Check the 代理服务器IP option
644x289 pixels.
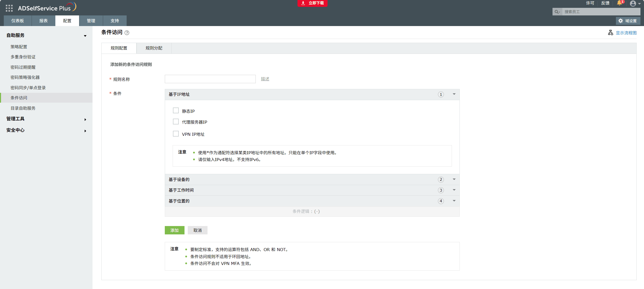click(x=176, y=122)
